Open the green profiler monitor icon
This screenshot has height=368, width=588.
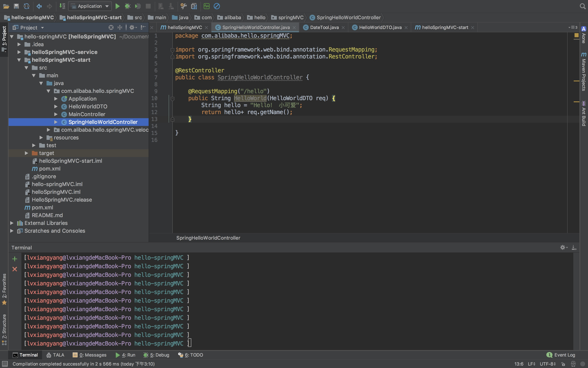[207, 6]
